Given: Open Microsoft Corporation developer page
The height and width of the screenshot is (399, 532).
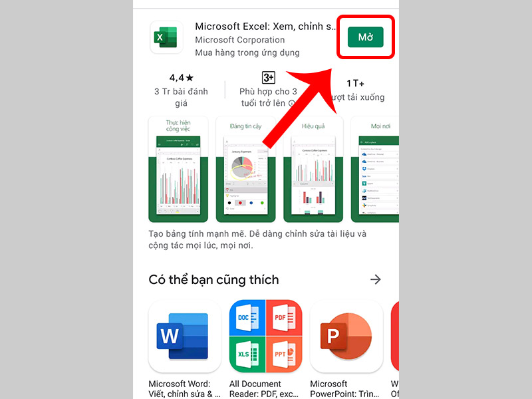Looking at the screenshot, I should [x=240, y=40].
